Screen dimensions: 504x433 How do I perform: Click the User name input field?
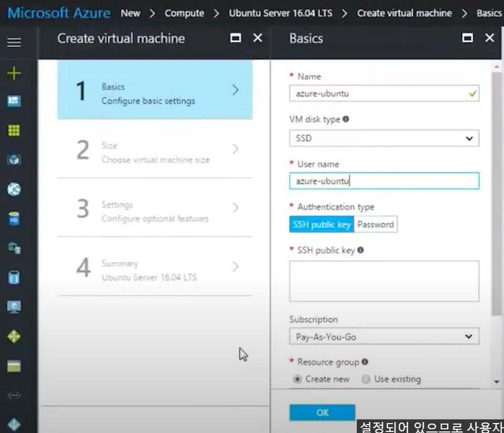[384, 181]
